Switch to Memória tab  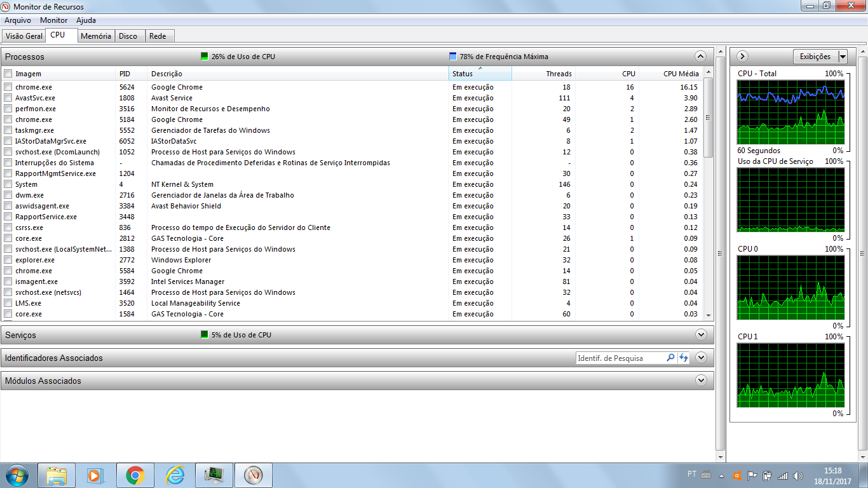click(96, 36)
